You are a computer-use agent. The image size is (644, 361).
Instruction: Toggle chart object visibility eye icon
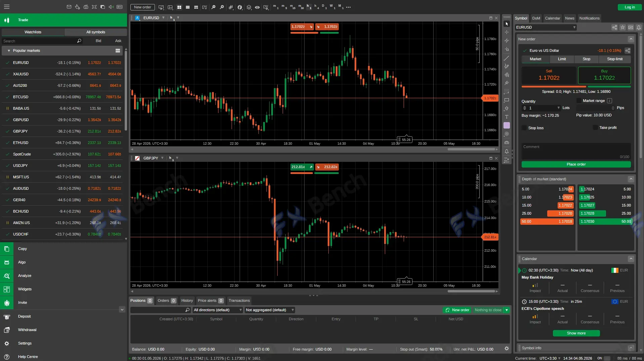pyautogui.click(x=257, y=7)
